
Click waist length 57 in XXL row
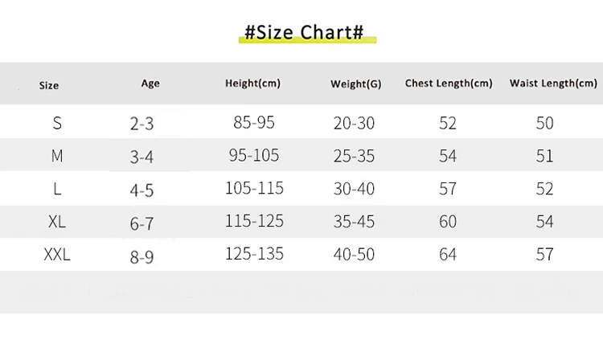pos(545,255)
